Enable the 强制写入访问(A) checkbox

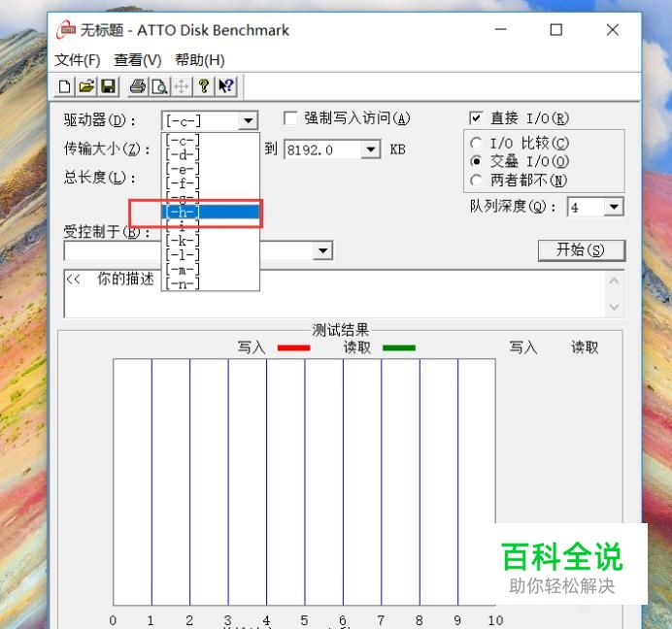(290, 118)
